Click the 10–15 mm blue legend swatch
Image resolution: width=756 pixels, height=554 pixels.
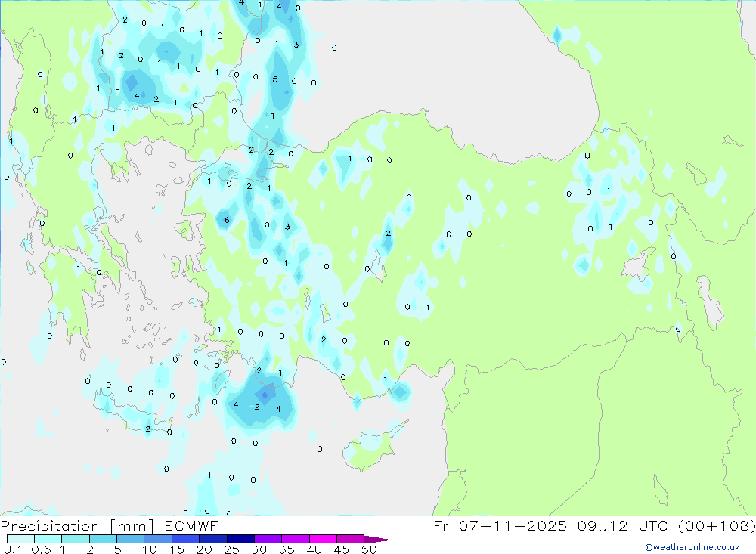pos(158,539)
